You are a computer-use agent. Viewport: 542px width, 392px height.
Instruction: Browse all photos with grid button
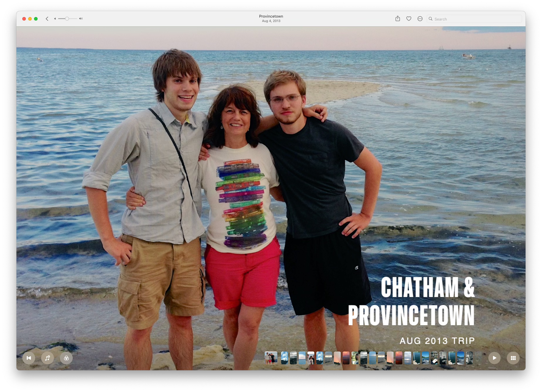point(513,358)
